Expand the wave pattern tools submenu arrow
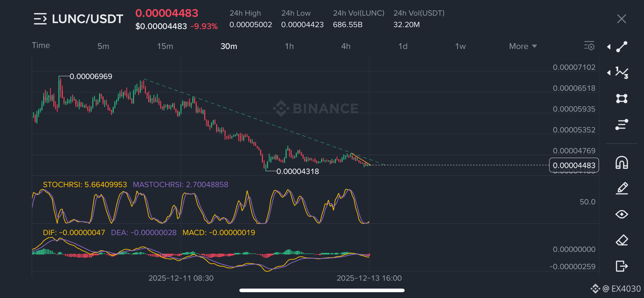The width and height of the screenshot is (644, 298). (x=609, y=73)
